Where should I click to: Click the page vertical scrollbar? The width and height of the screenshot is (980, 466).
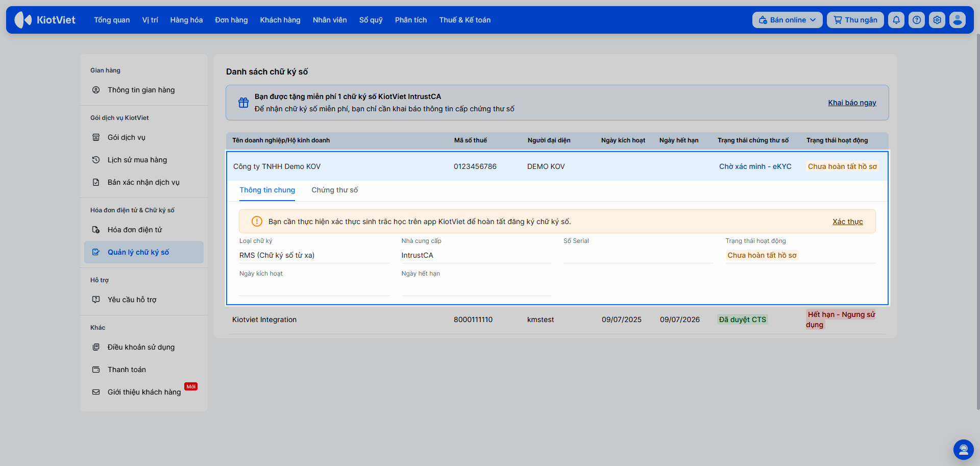[977, 222]
